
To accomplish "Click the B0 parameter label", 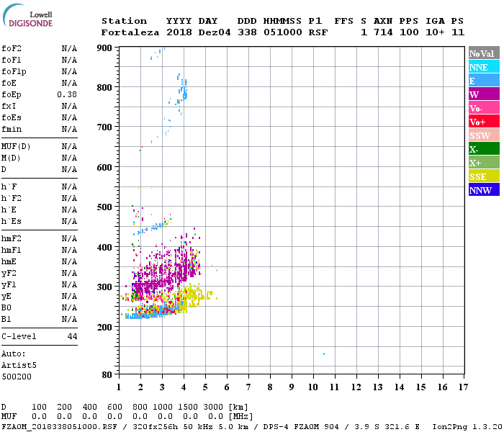I will point(6,307).
